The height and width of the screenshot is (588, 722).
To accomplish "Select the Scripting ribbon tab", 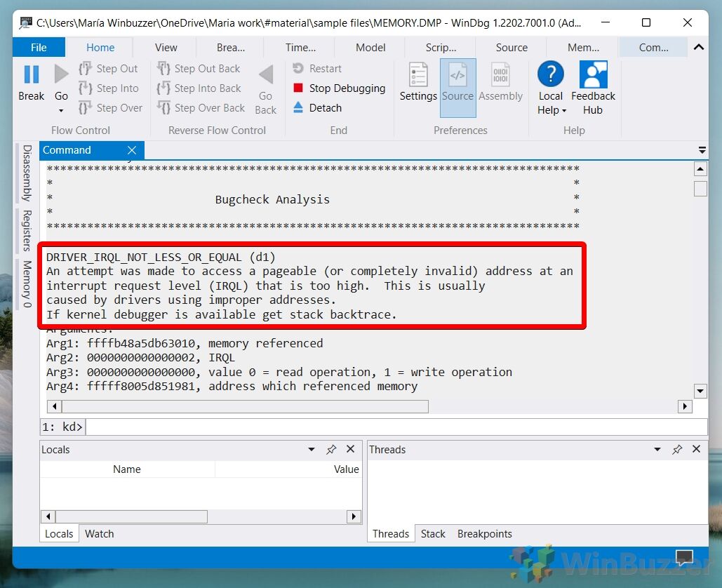I will click(441, 48).
